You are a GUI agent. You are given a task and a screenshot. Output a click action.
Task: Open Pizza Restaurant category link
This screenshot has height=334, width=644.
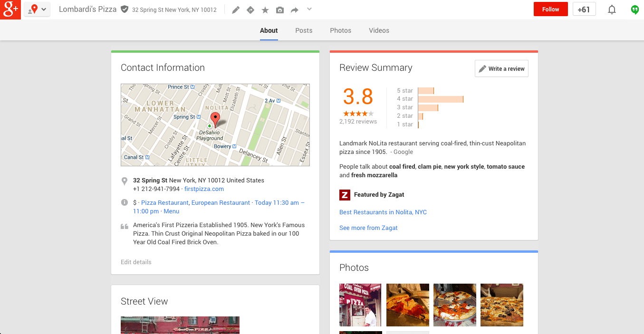click(165, 202)
